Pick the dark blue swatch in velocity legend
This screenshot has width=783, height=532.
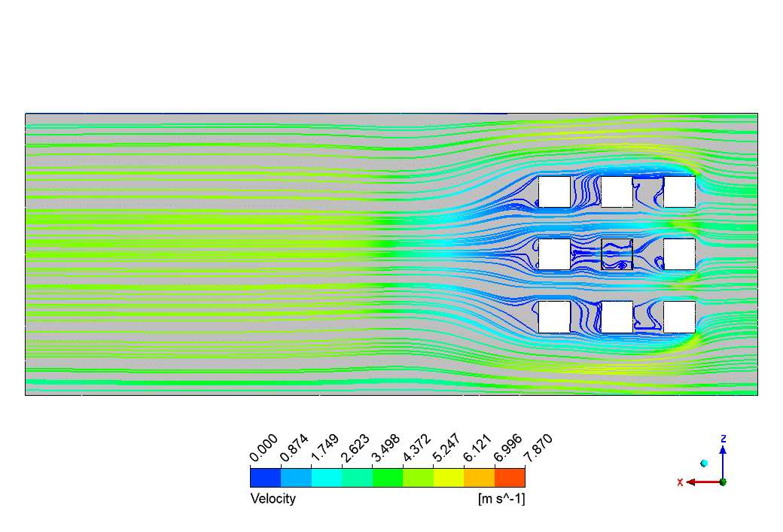(265, 477)
